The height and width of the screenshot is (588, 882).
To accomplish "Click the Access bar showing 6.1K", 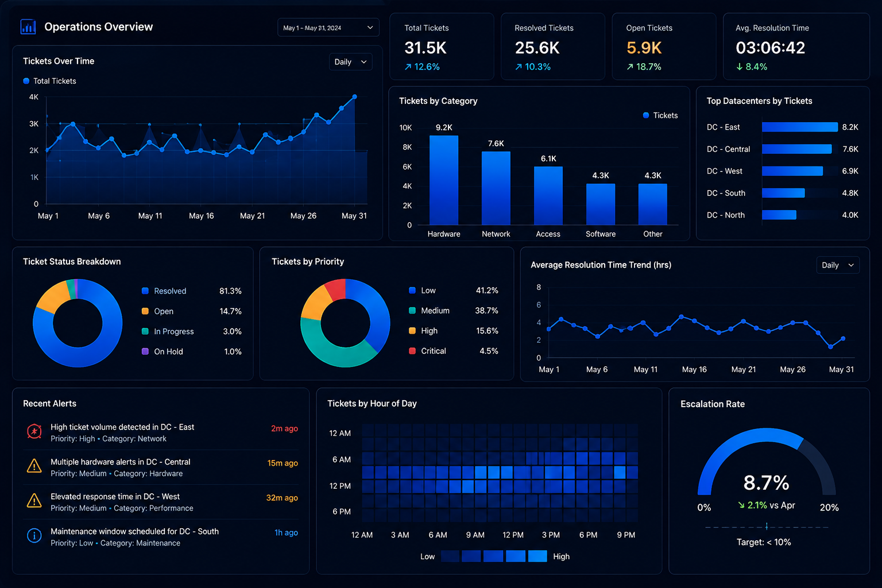I will tap(548, 196).
